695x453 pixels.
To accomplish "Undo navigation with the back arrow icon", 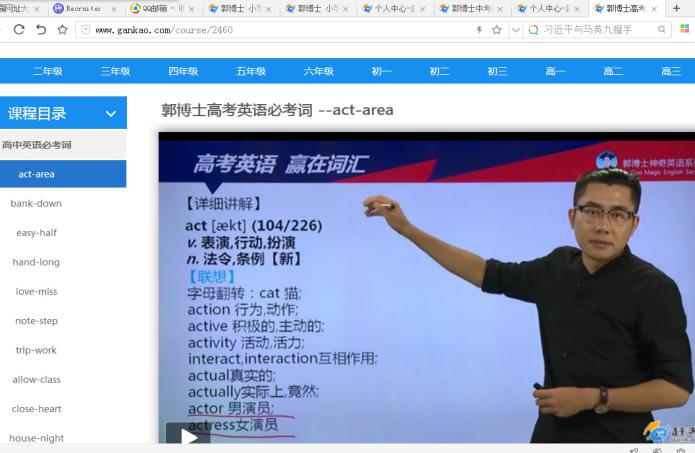I will coord(41,30).
